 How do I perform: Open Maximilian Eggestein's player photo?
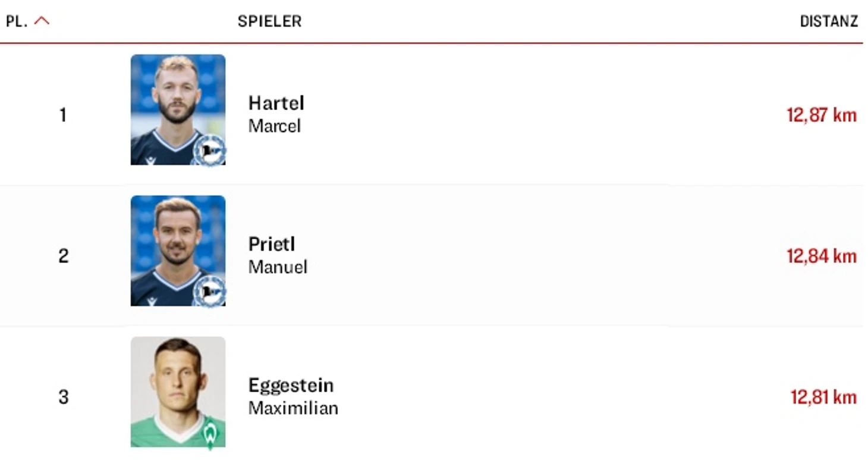point(178,392)
